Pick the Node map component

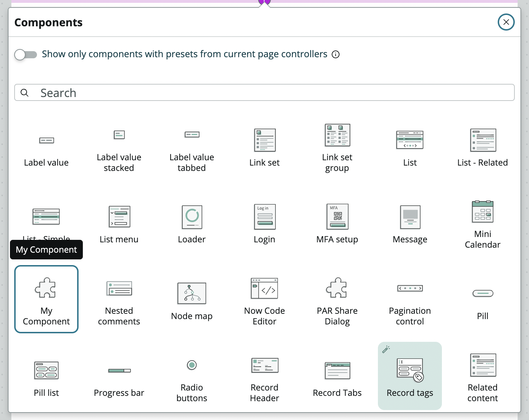pos(192,301)
